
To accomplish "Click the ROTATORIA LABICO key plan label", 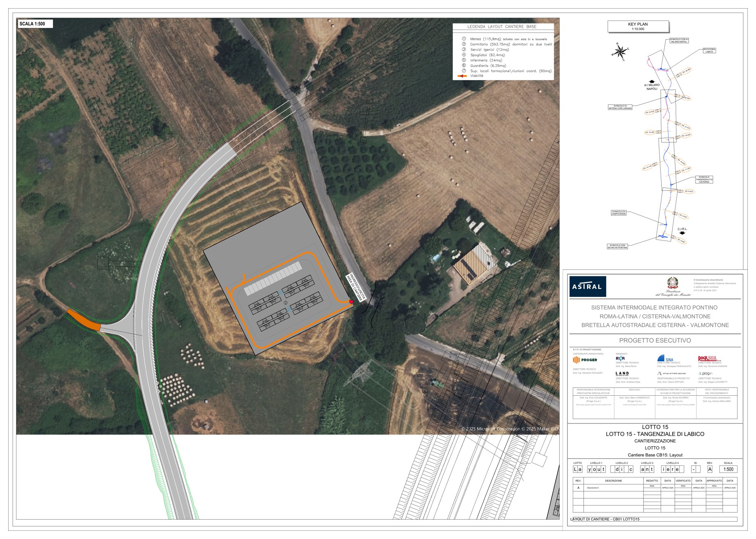I will pos(709,50).
